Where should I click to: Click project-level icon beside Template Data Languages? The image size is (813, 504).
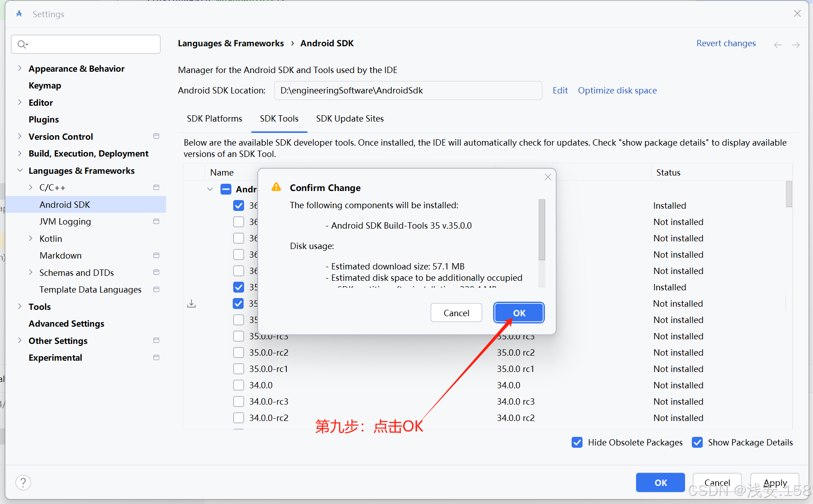(x=157, y=289)
